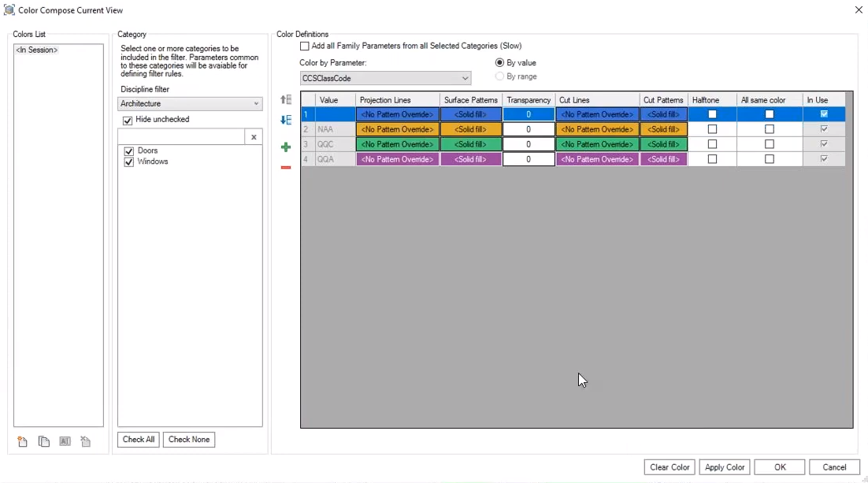Remove row with the red minus icon
The image size is (868, 483).
click(286, 168)
